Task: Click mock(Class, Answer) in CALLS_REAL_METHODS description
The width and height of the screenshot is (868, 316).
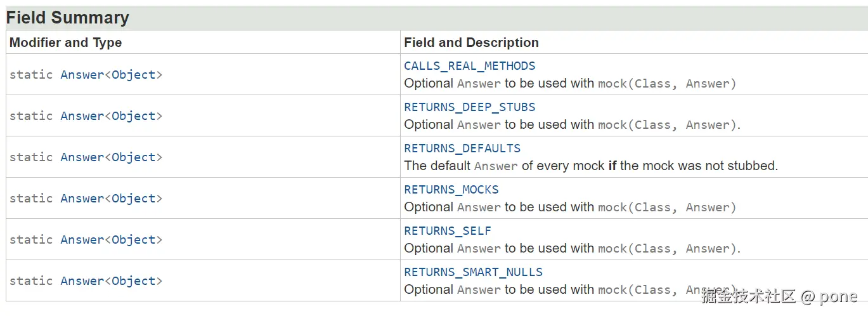Action: coord(666,84)
